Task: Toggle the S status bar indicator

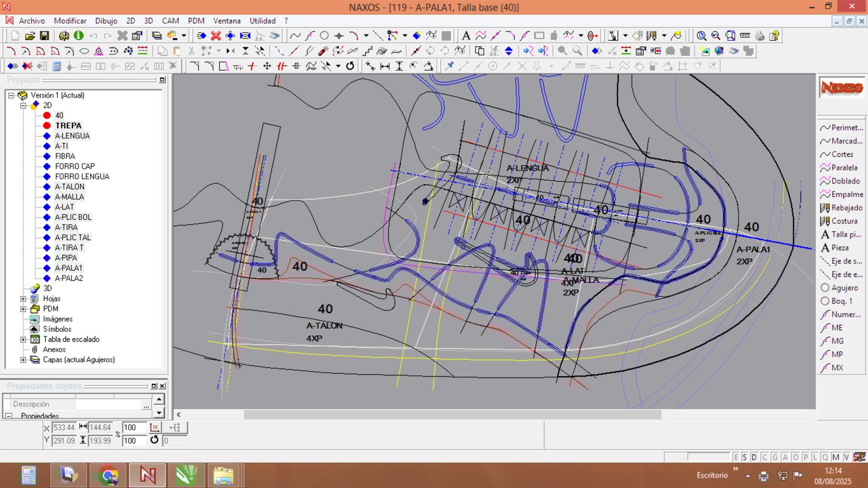Action: click(745, 457)
